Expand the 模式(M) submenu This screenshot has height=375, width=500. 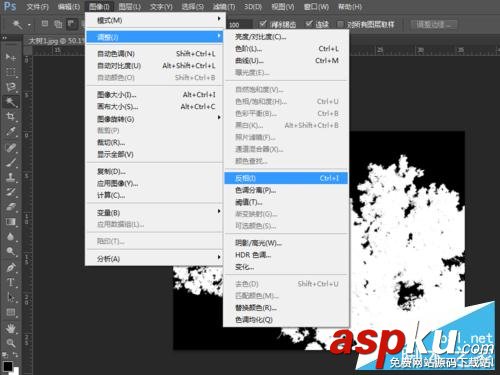pos(155,20)
